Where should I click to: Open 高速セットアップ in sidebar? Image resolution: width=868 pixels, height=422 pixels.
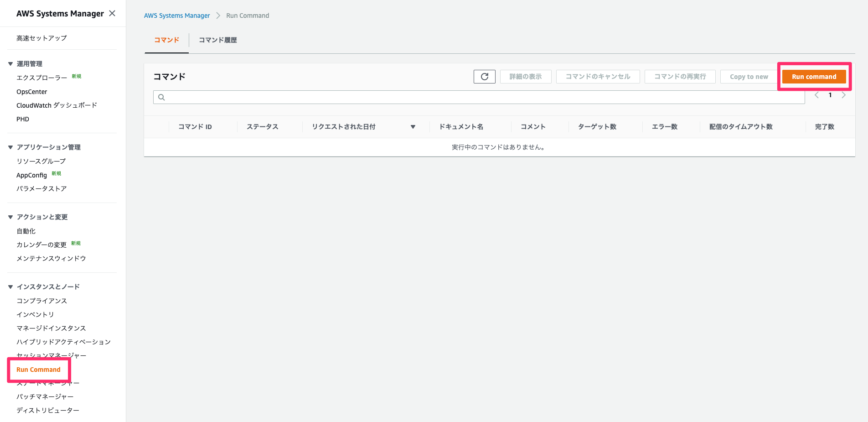(41, 38)
